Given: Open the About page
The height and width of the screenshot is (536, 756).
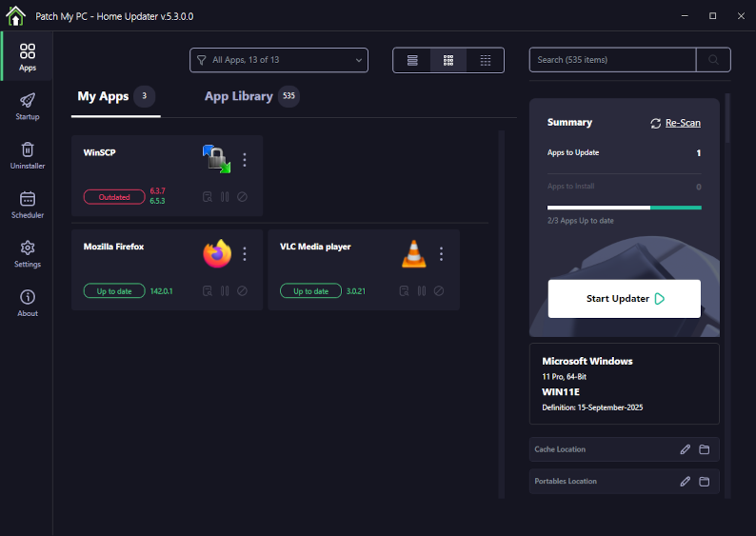Looking at the screenshot, I should coord(28,303).
